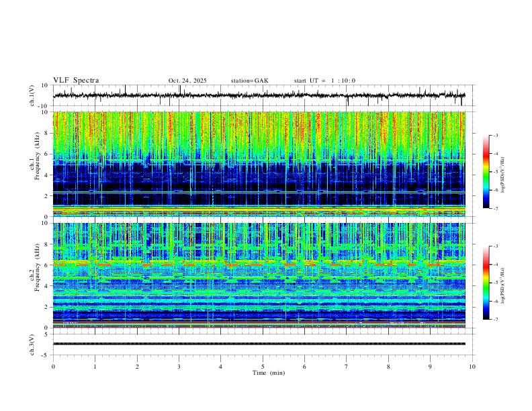532x411 pixels.
Task: Select the "ch.2 Frequency (kHz)" axis label
Action: (35, 267)
